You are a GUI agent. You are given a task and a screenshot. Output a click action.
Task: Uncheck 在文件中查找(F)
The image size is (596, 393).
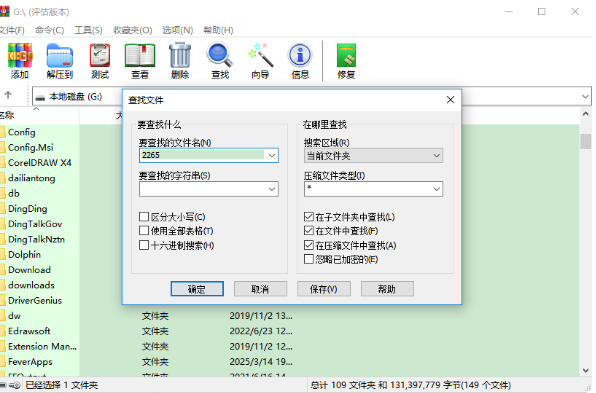(x=309, y=230)
